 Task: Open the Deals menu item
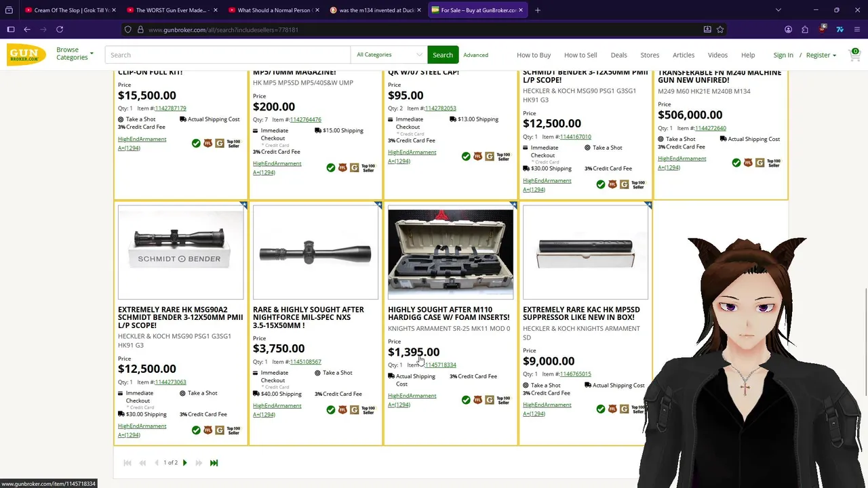tap(618, 55)
